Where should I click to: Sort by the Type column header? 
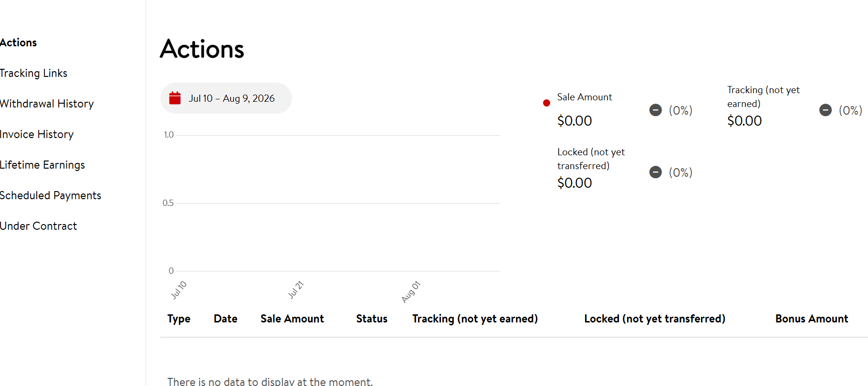(179, 319)
